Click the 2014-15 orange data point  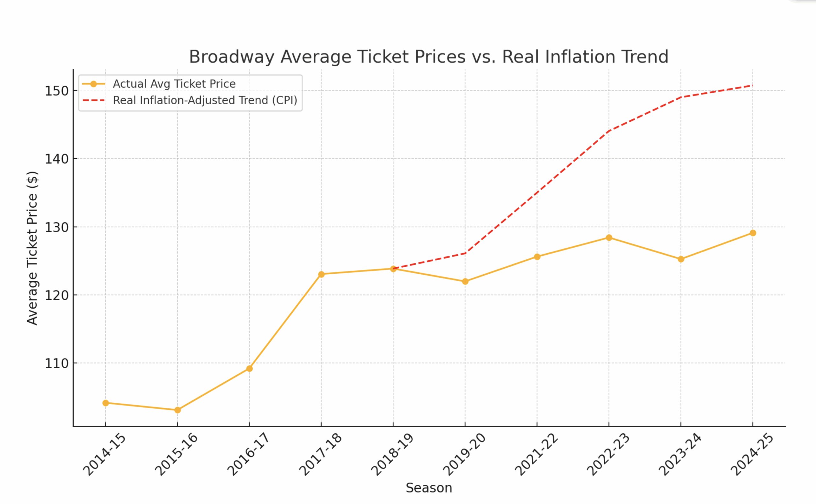tap(106, 403)
